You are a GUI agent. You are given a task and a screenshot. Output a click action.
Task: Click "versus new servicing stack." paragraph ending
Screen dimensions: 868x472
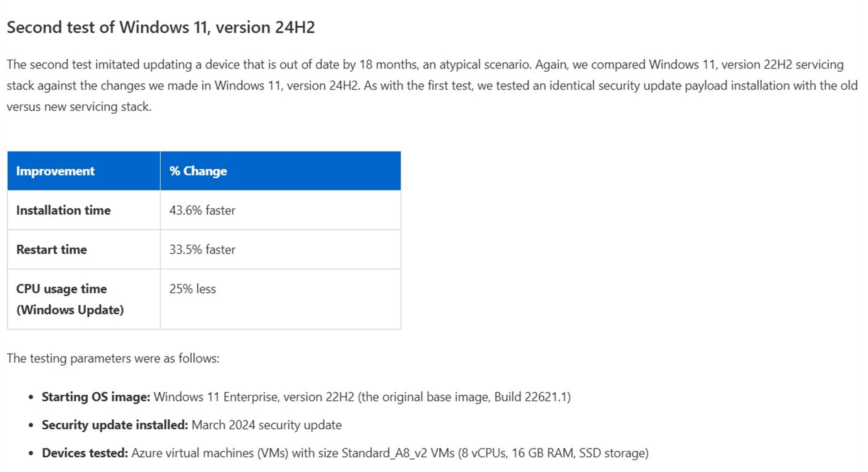79,107
